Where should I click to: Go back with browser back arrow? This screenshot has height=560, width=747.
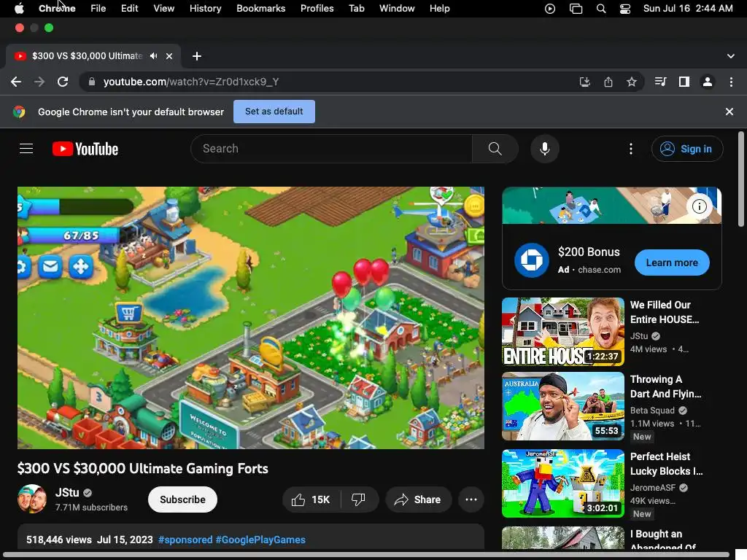coord(16,82)
